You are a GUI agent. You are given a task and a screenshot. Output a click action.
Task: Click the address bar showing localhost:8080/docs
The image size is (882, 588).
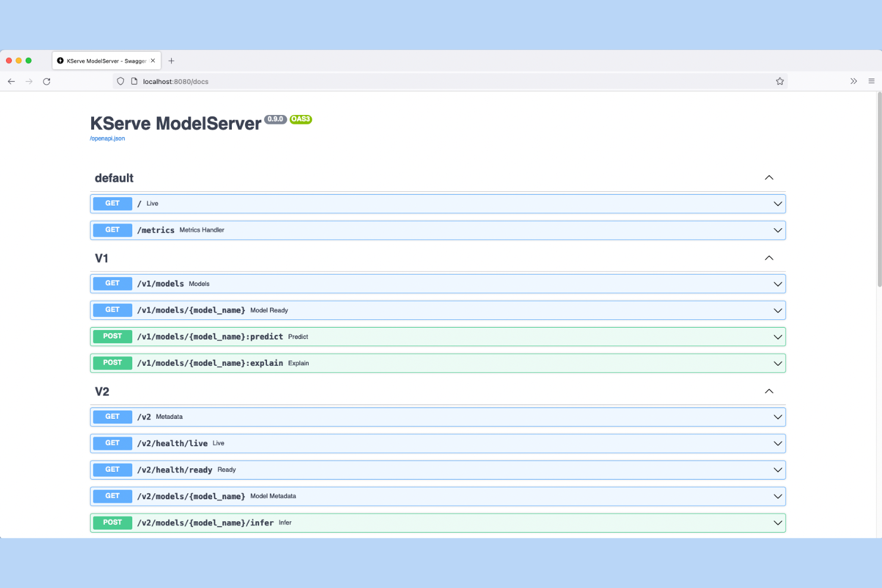(450, 82)
